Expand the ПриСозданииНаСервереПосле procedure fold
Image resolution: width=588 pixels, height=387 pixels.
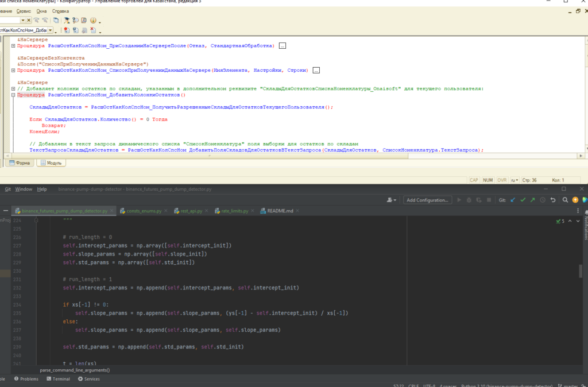pyautogui.click(x=13, y=45)
